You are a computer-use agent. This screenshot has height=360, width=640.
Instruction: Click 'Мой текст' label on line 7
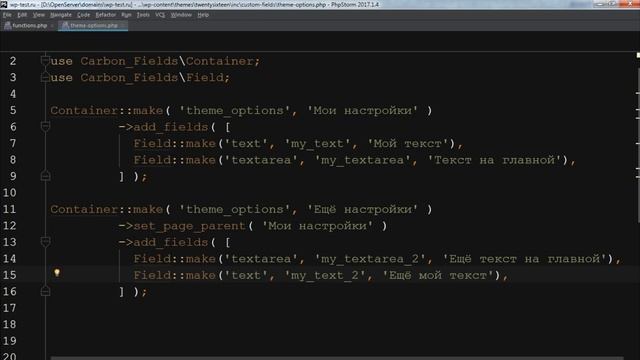[x=407, y=143]
